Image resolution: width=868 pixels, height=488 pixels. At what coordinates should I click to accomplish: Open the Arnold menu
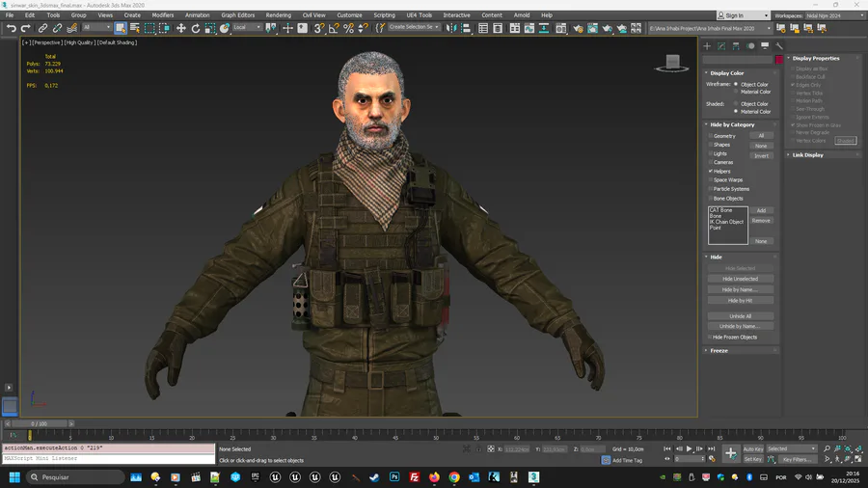[522, 14]
